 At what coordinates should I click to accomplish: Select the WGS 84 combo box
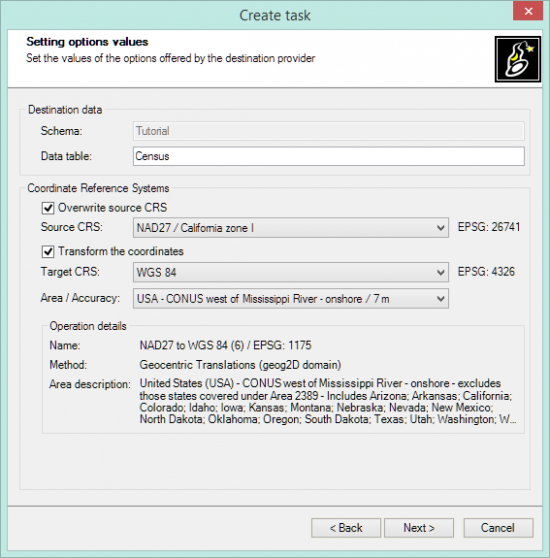(291, 273)
